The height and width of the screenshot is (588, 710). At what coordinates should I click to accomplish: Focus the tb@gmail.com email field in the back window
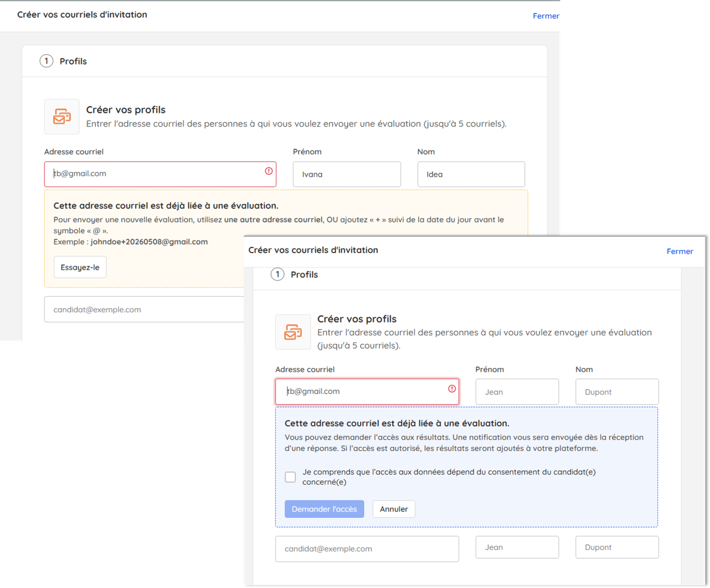click(160, 174)
